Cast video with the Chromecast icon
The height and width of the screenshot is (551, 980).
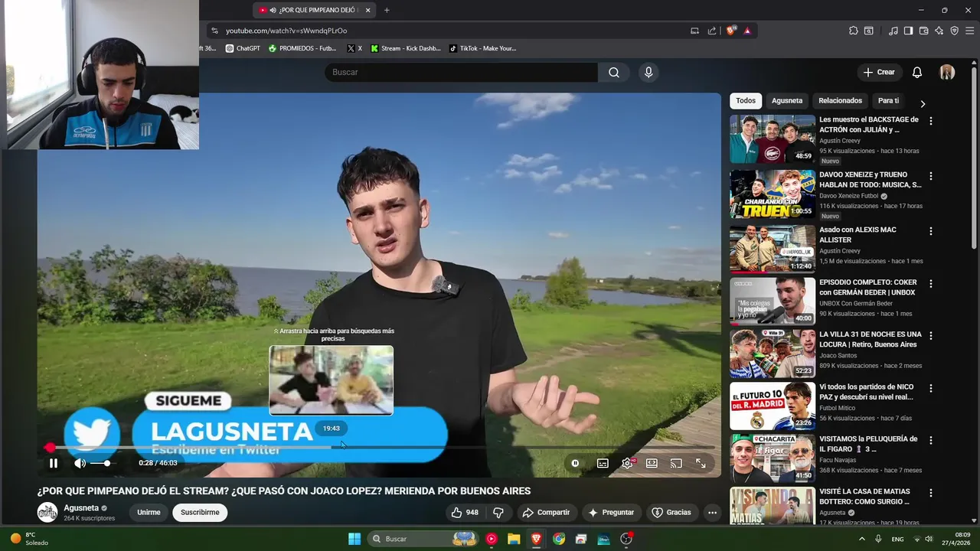coord(676,463)
